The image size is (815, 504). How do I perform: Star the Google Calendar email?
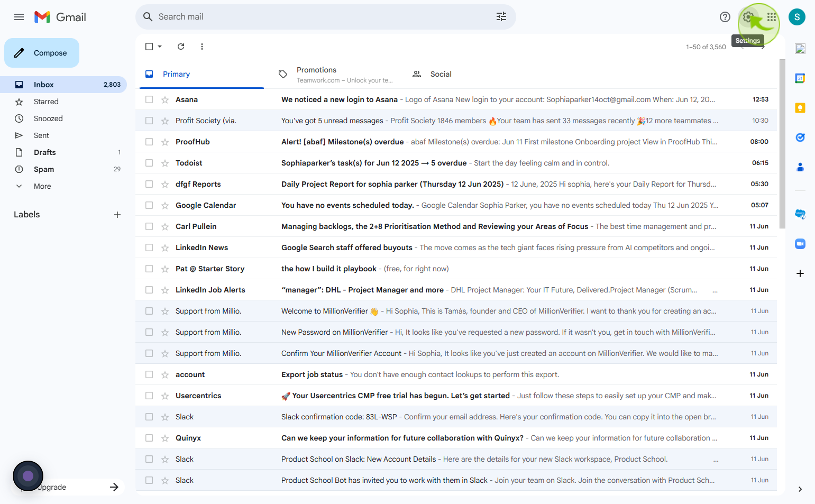tap(165, 205)
